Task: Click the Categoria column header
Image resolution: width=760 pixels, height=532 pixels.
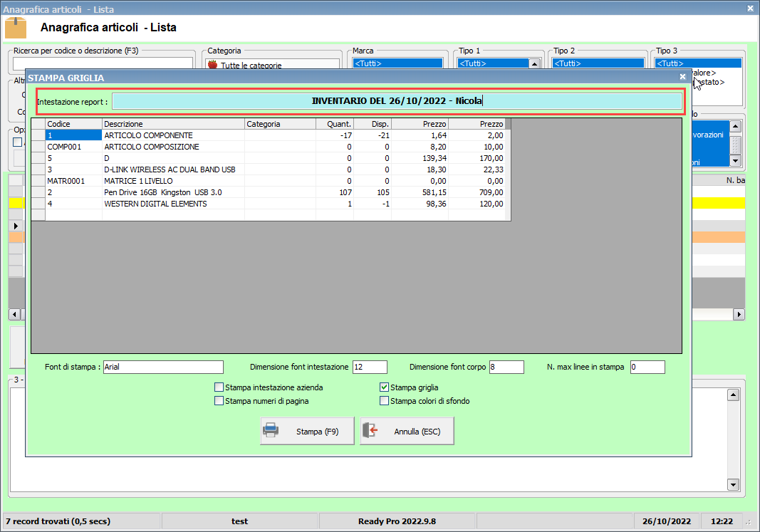Action: pyautogui.click(x=280, y=124)
